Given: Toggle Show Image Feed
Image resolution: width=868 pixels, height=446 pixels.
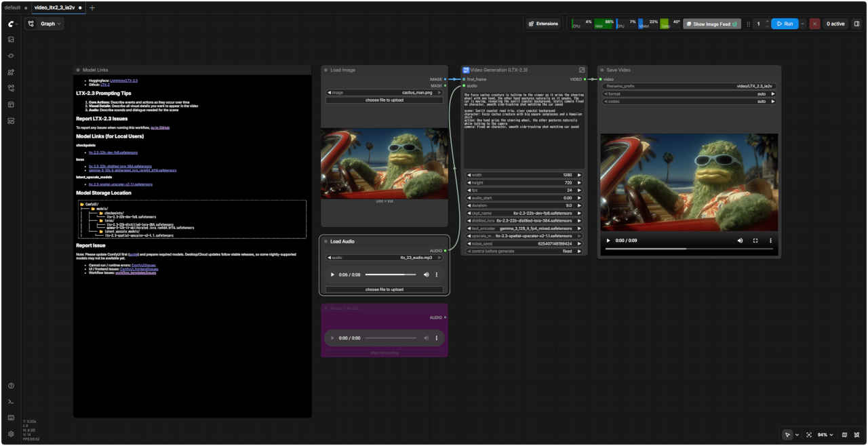Looking at the screenshot, I should coord(711,24).
